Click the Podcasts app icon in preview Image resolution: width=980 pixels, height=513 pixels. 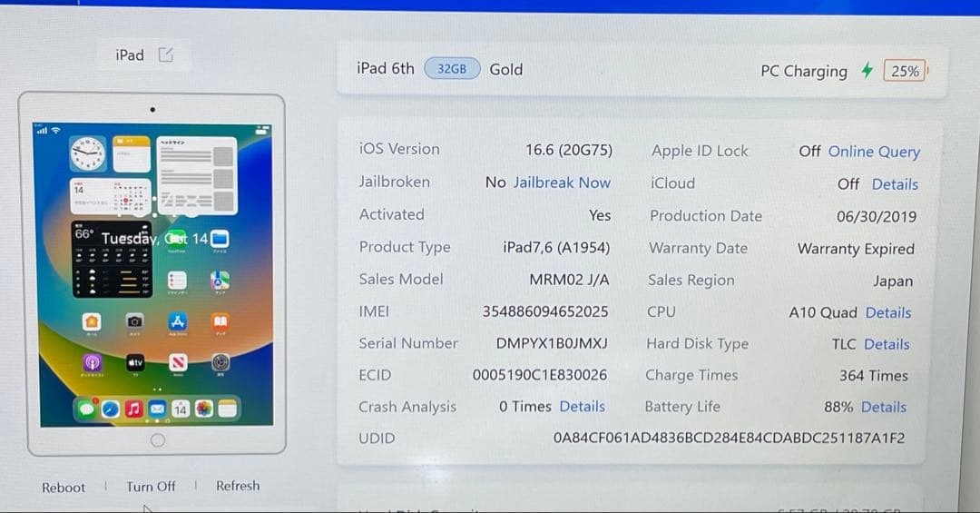point(92,362)
